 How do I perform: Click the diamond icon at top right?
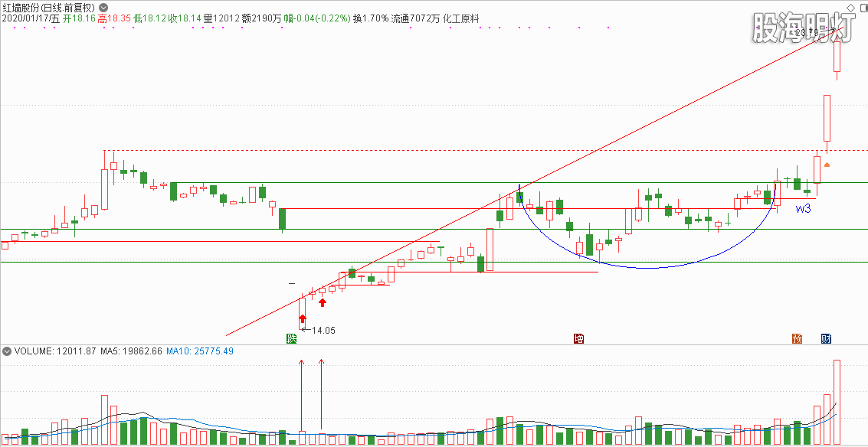click(x=851, y=7)
